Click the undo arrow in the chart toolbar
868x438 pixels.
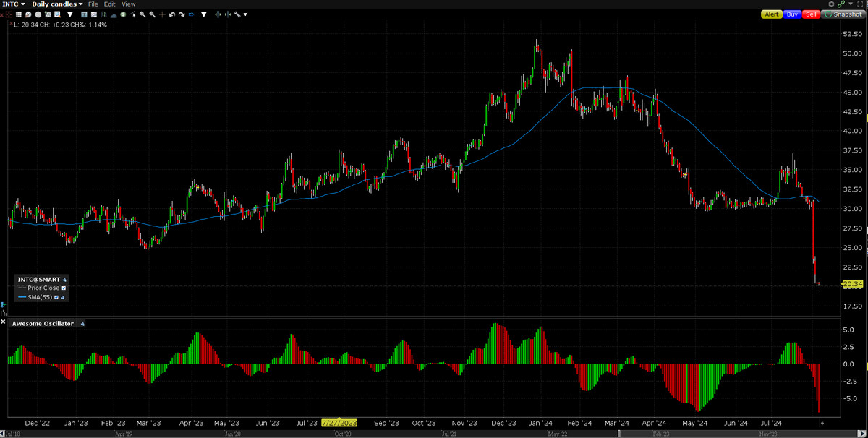[172, 14]
